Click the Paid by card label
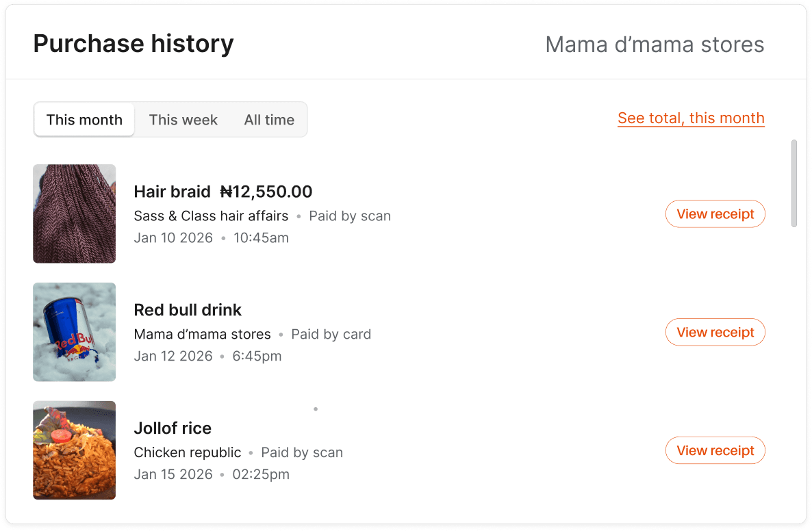812x531 pixels. (331, 334)
